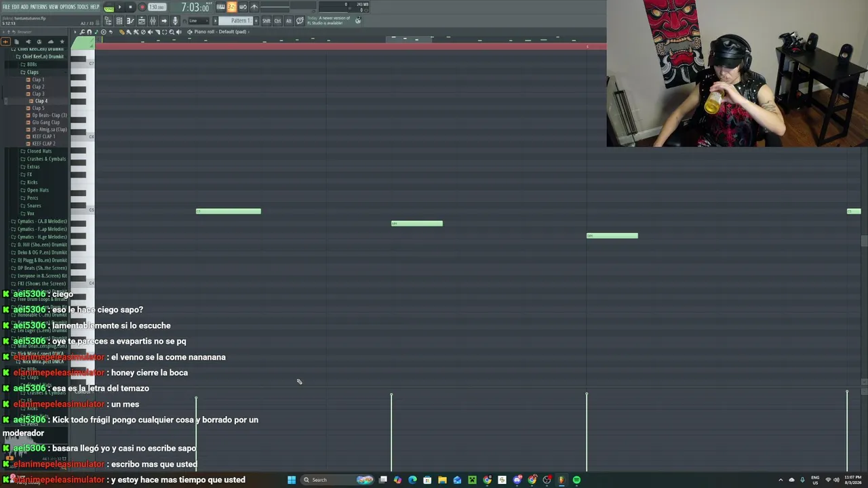Image resolution: width=868 pixels, height=488 pixels.
Task: Toggle the Shift button
Action: [x=267, y=21]
